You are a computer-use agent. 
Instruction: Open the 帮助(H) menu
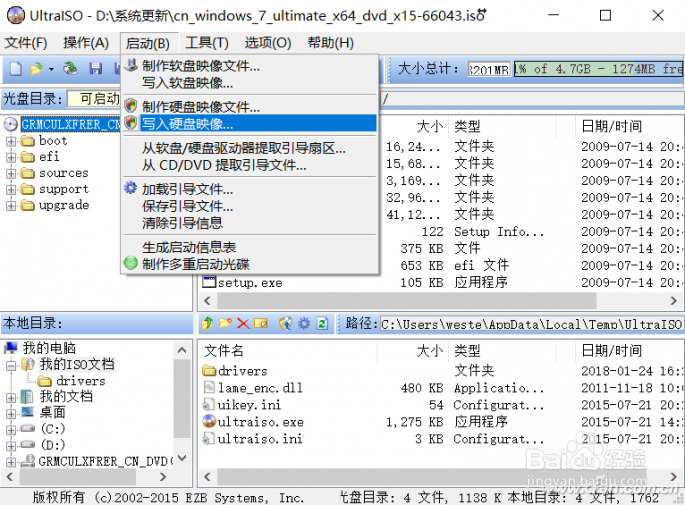point(330,43)
